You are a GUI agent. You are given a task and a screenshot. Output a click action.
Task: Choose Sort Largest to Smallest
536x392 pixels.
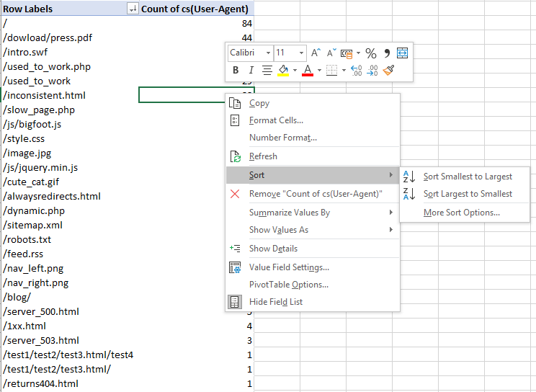pos(468,194)
